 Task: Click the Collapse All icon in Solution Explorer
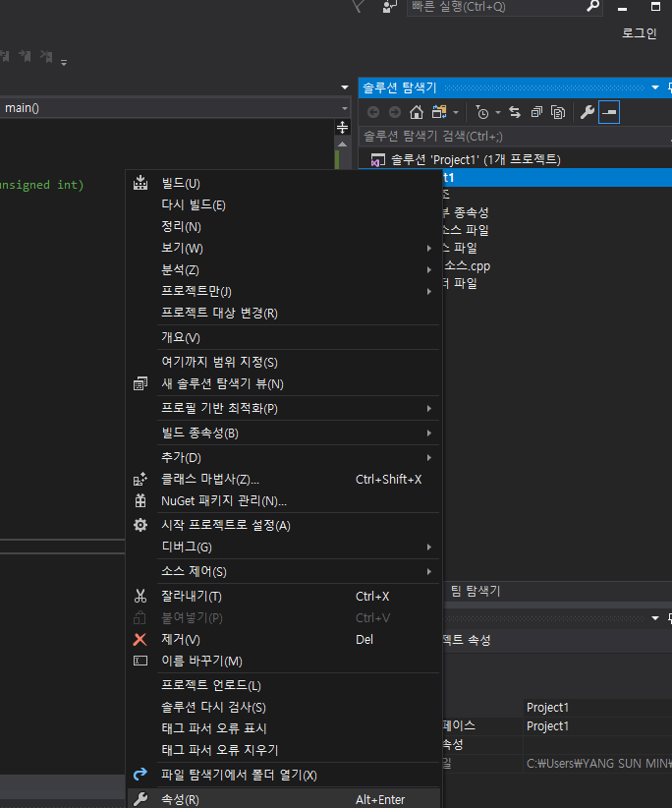[536, 112]
